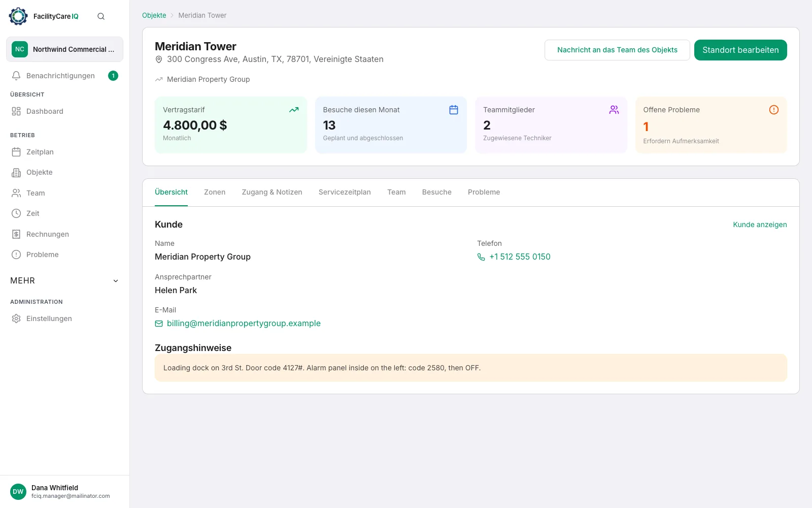
Task: Select the Team tab in object details
Action: [x=396, y=192]
